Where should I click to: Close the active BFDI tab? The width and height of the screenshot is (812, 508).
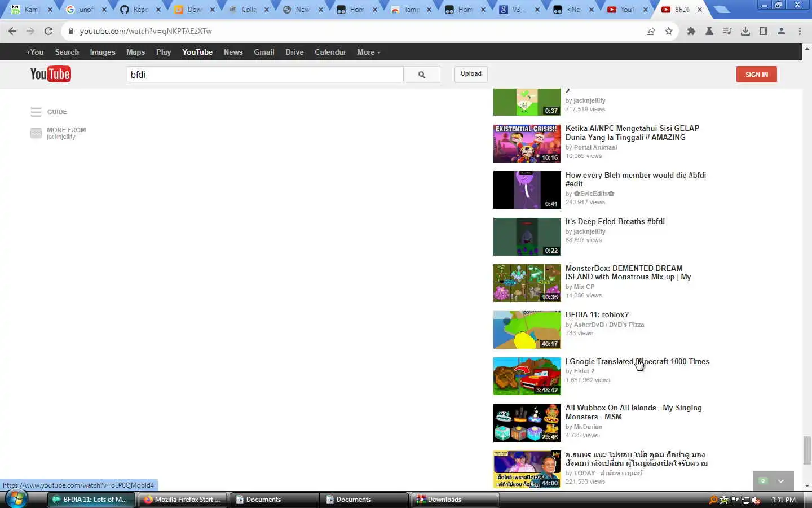(700, 10)
